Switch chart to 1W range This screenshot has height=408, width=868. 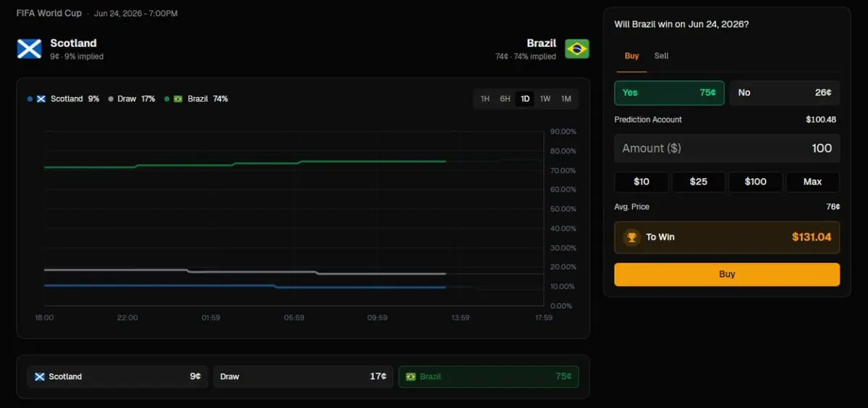545,99
